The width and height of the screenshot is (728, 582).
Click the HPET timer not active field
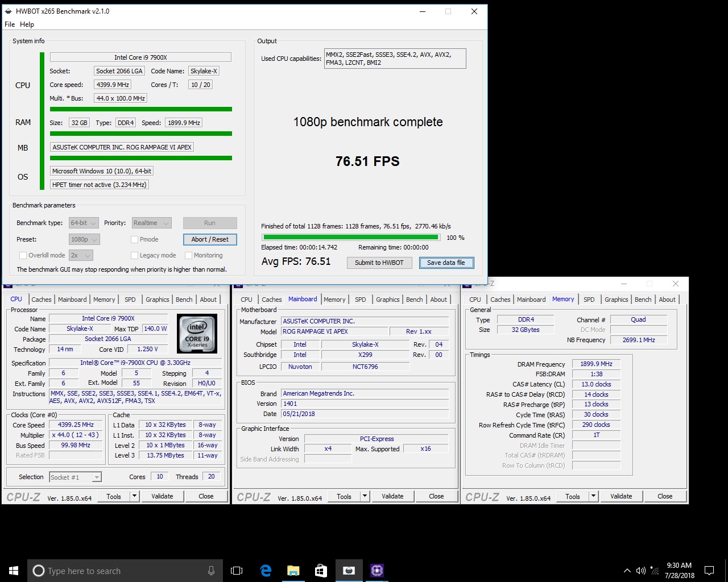point(100,185)
